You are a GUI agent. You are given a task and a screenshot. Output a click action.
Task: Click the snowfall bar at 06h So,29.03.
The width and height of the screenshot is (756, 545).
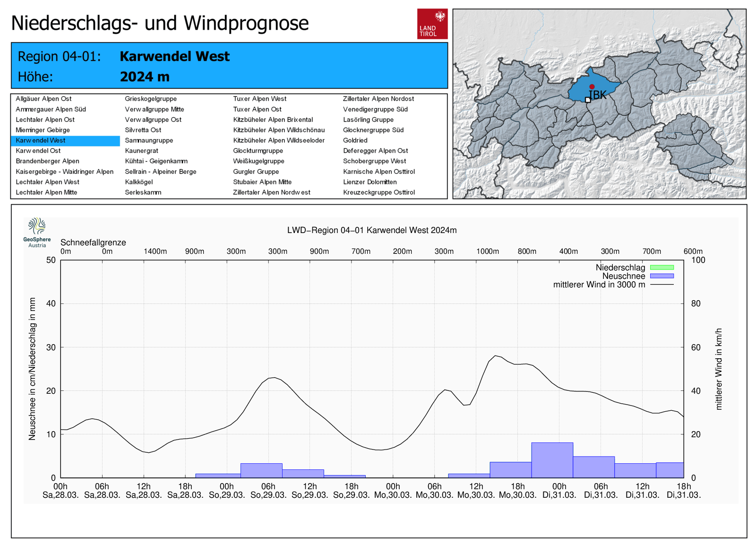pos(261,470)
